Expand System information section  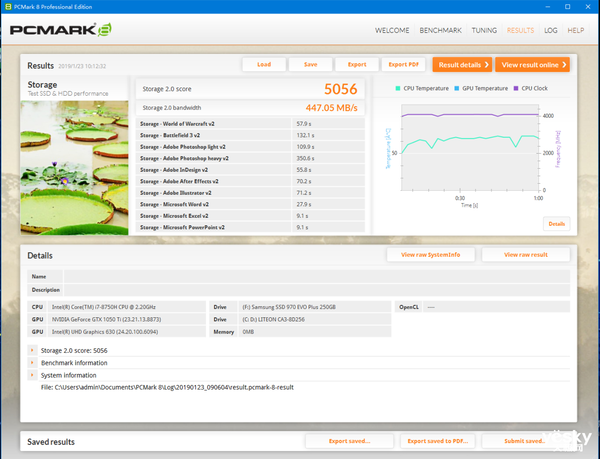coord(32,375)
